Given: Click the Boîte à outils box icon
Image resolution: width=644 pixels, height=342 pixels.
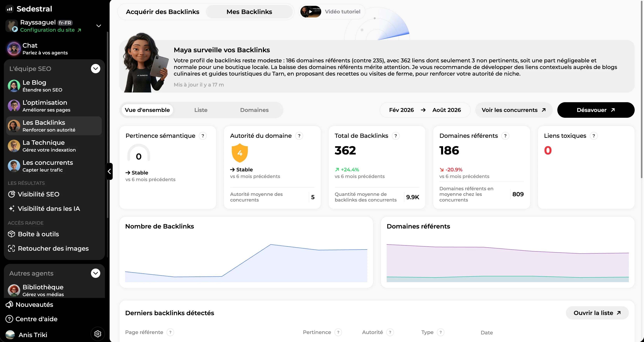Looking at the screenshot, I should tap(11, 234).
